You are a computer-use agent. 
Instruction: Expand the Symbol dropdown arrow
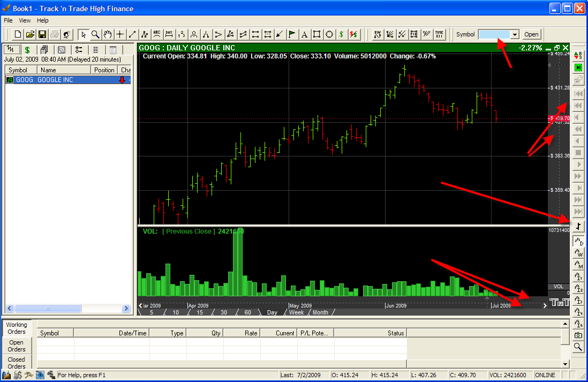pyautogui.click(x=515, y=34)
